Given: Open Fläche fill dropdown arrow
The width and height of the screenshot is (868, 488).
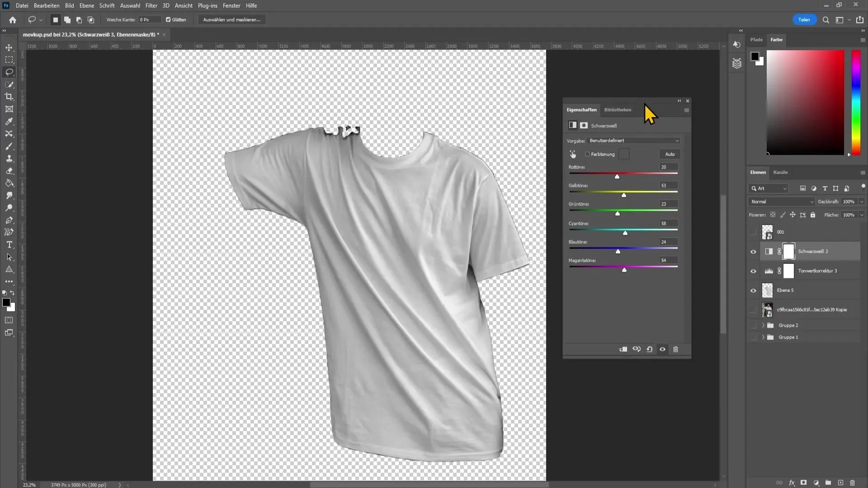Looking at the screenshot, I should point(862,215).
